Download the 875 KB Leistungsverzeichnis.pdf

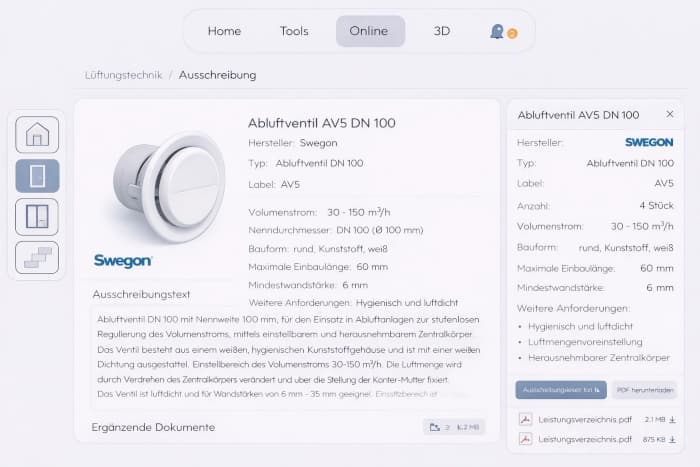(x=672, y=440)
